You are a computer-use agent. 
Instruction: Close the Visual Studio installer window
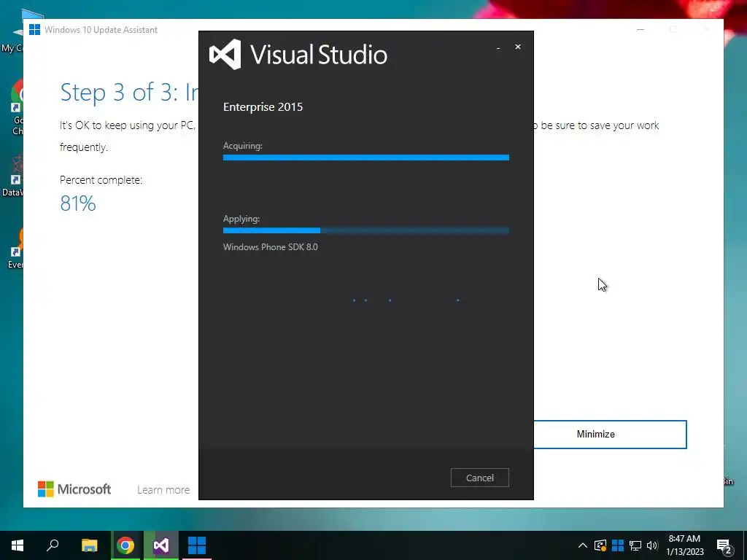coord(518,47)
